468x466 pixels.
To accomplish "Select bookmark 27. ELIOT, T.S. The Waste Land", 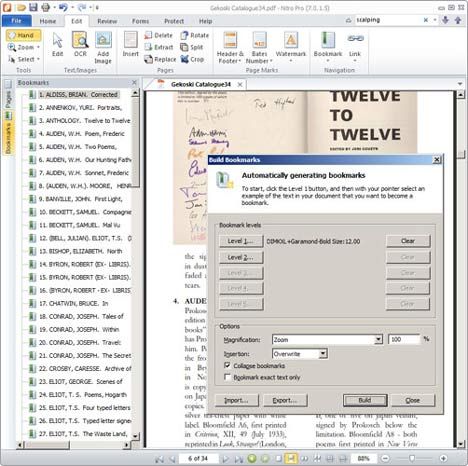I will pyautogui.click(x=83, y=434).
